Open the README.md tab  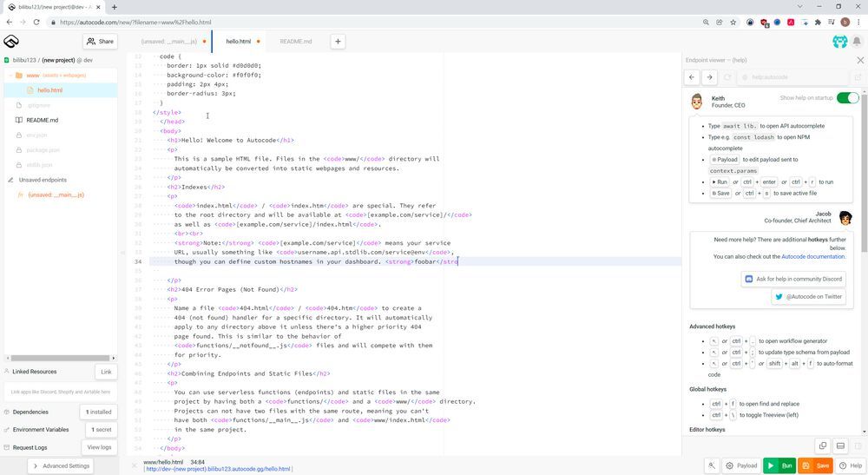click(296, 42)
